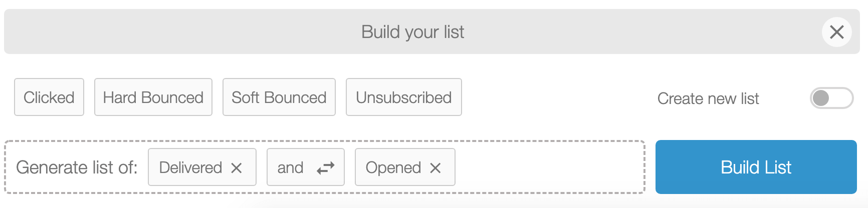Click empty space inside the dashed criteria box
The width and height of the screenshot is (868, 208).
pyautogui.click(x=549, y=167)
